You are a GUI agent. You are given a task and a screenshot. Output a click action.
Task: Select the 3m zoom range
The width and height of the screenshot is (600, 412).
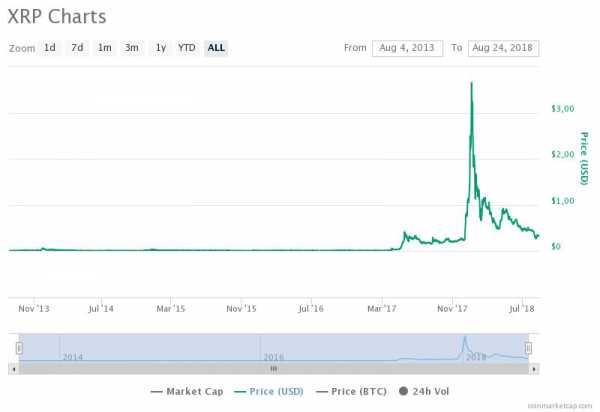click(132, 48)
